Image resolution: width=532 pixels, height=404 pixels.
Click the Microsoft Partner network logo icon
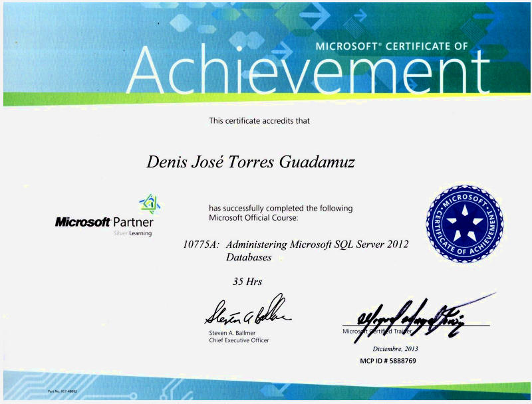[x=150, y=204]
